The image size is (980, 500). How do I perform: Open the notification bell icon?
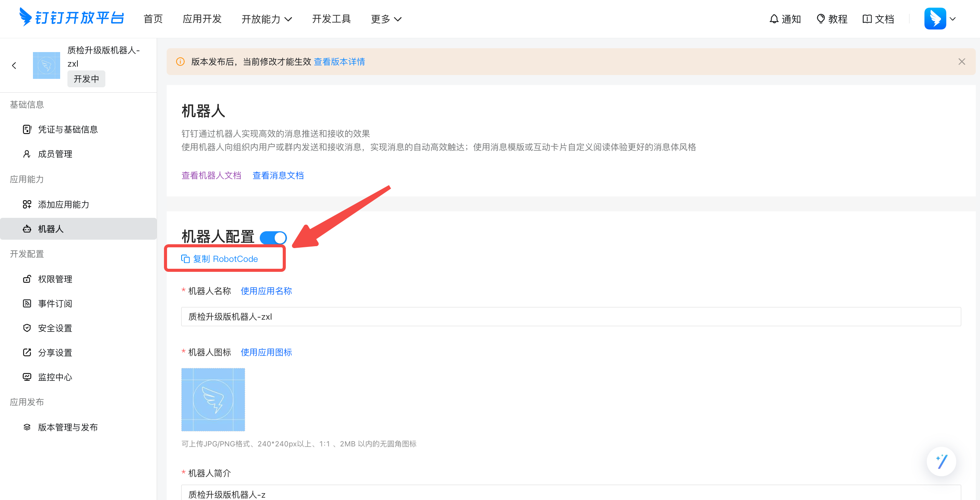coord(774,19)
